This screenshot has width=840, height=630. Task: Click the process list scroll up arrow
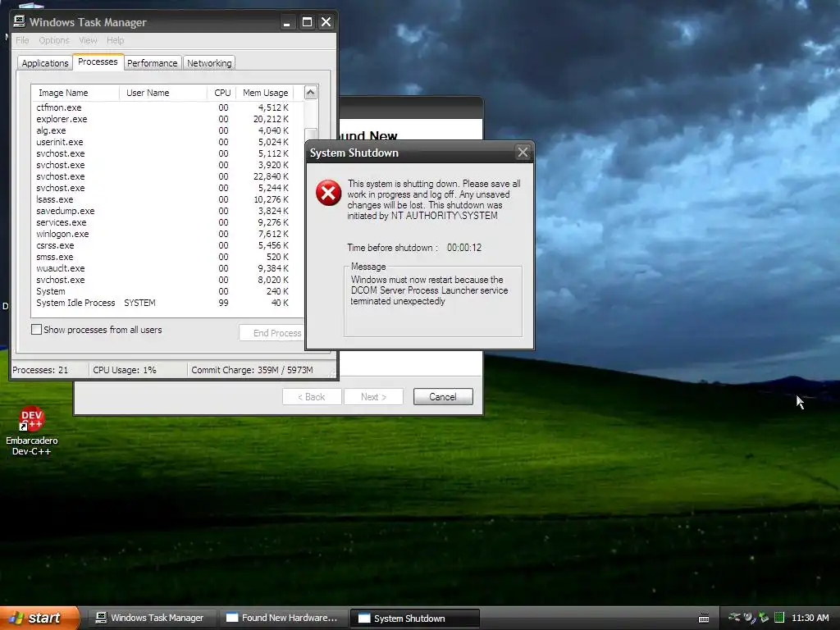click(x=311, y=93)
